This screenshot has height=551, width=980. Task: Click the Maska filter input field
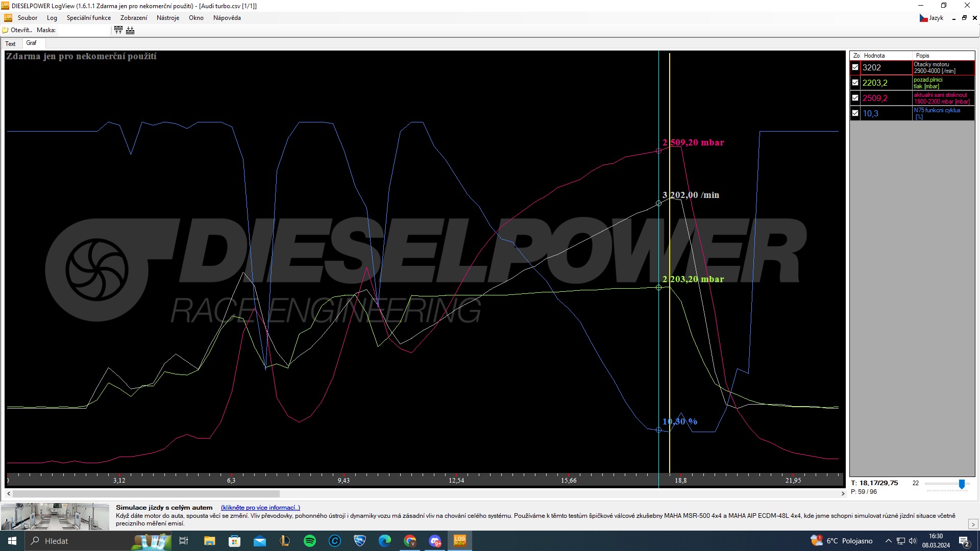tap(83, 30)
